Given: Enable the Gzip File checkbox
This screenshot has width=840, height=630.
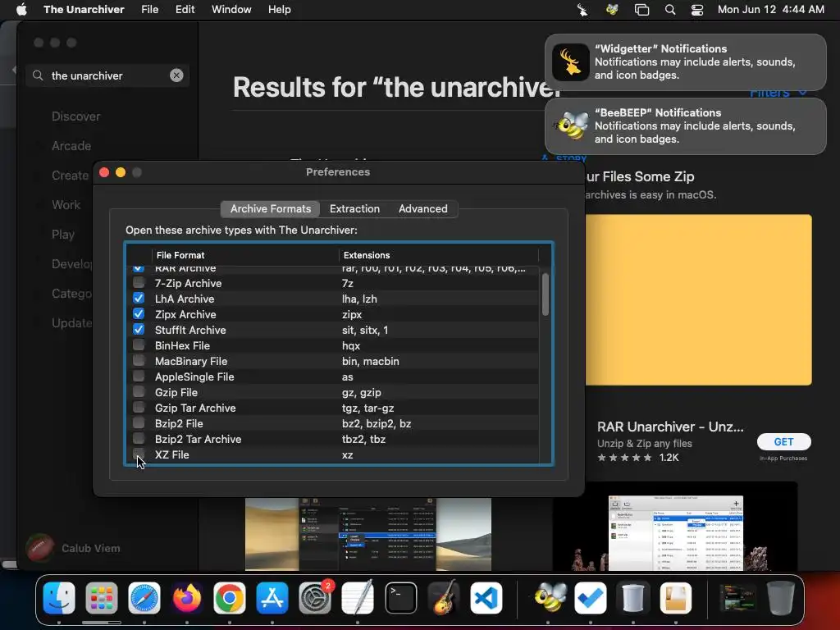Looking at the screenshot, I should 139,391.
